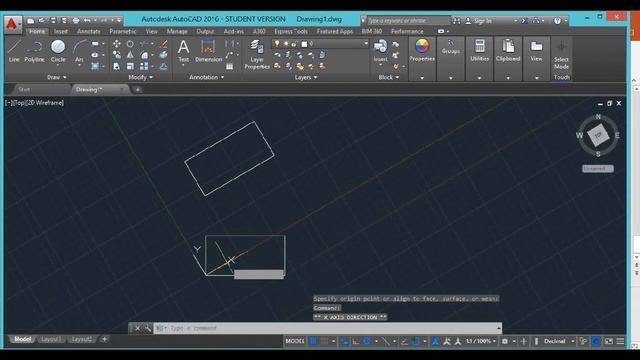Select the Line tool
This screenshot has width=640, height=360.
[x=14, y=51]
